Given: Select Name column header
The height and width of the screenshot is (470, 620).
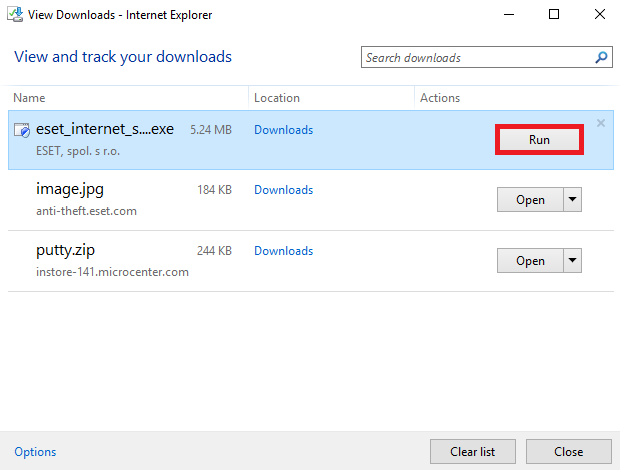Looking at the screenshot, I should [29, 98].
